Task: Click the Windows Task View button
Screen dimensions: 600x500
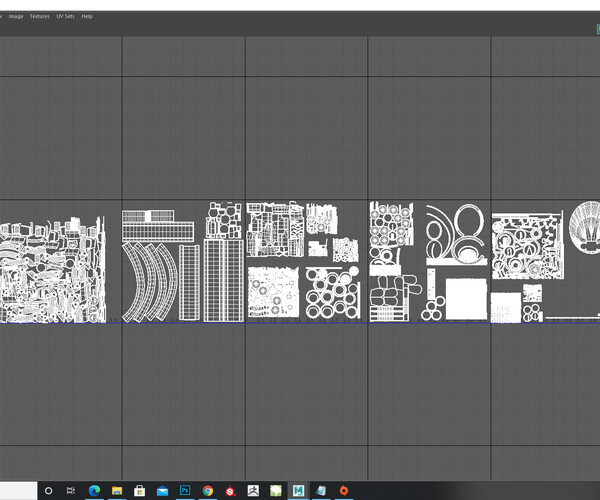Action: pos(71,491)
